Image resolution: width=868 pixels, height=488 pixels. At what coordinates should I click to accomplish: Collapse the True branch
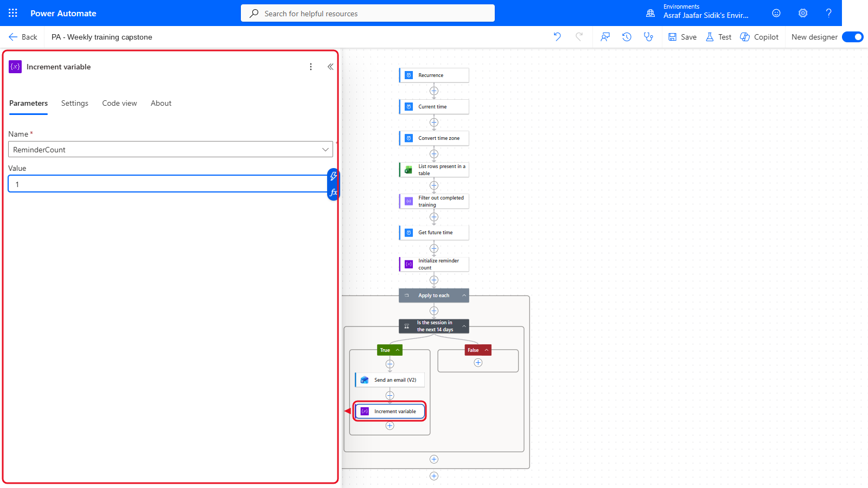(398, 350)
